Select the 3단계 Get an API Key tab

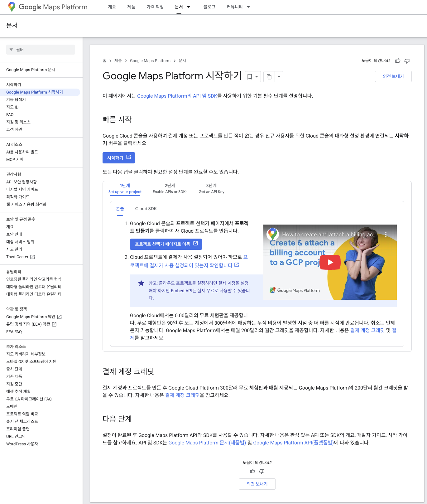point(211,189)
